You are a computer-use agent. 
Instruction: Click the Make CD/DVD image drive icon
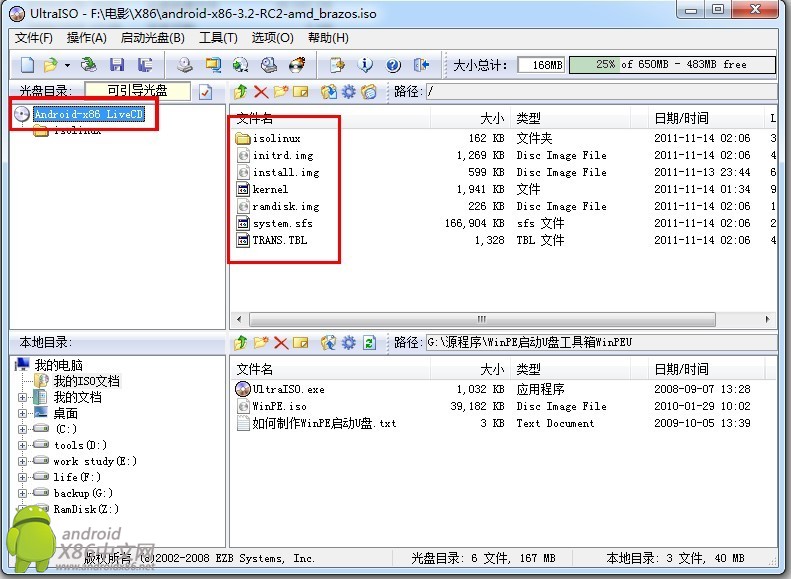tap(185, 65)
